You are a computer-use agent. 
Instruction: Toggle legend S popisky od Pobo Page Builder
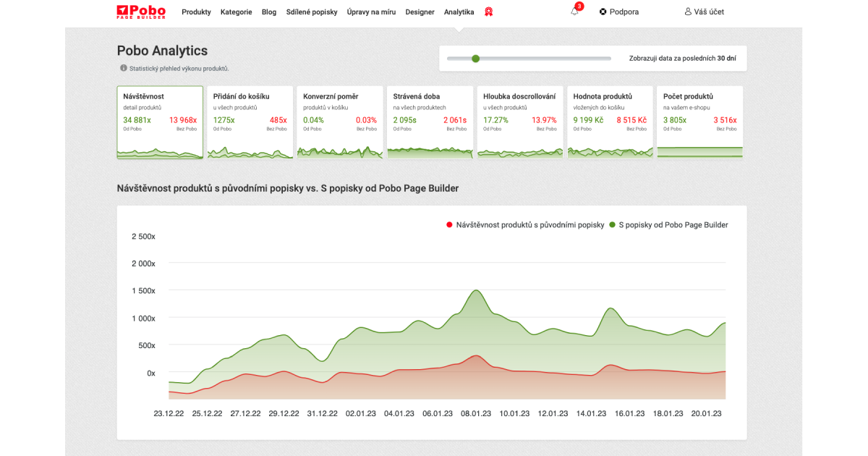click(668, 225)
